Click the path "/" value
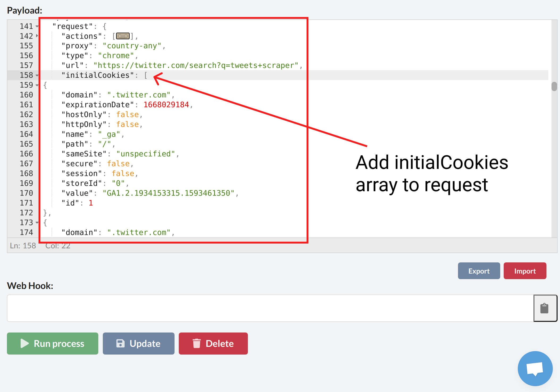The image size is (560, 392). point(105,144)
